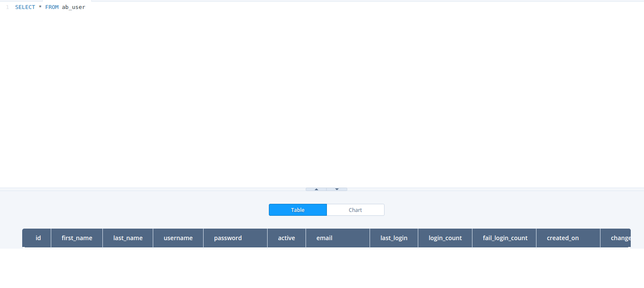
Task: Click the last_login column header
Action: 394,238
